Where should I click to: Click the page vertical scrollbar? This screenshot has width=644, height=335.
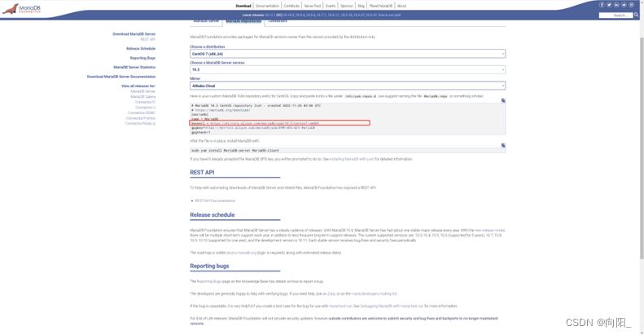click(642, 148)
